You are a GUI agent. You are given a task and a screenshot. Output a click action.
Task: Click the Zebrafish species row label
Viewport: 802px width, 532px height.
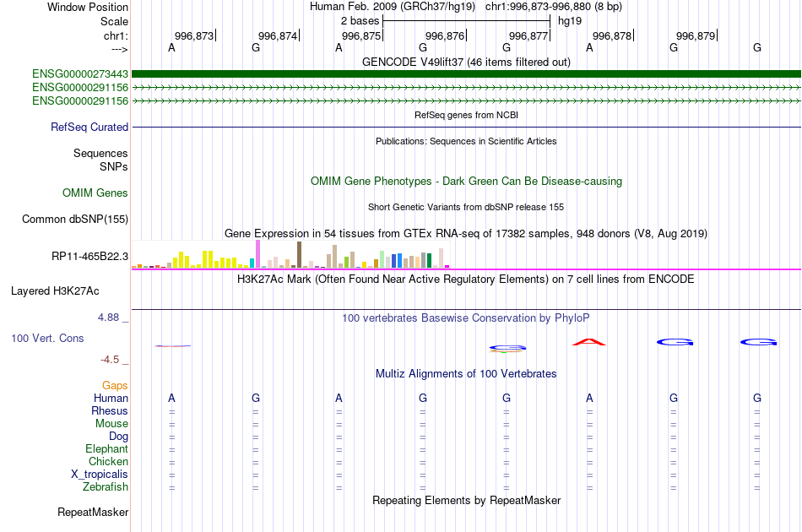[106, 487]
